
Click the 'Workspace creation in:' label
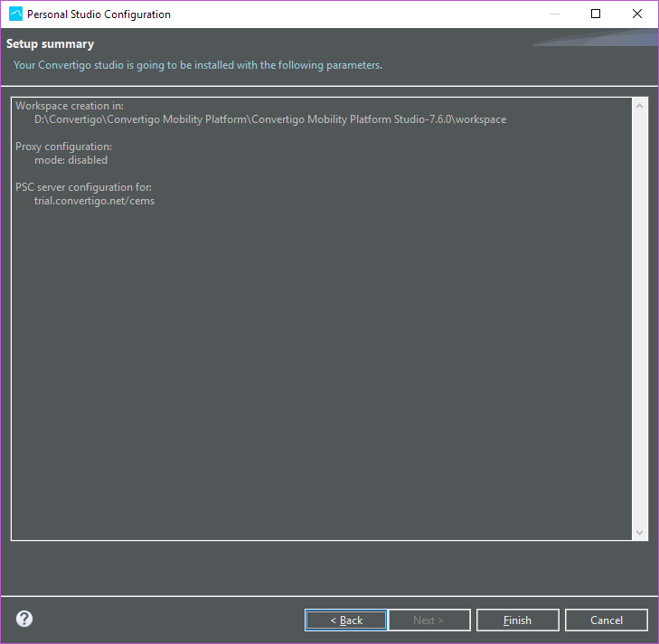70,106
